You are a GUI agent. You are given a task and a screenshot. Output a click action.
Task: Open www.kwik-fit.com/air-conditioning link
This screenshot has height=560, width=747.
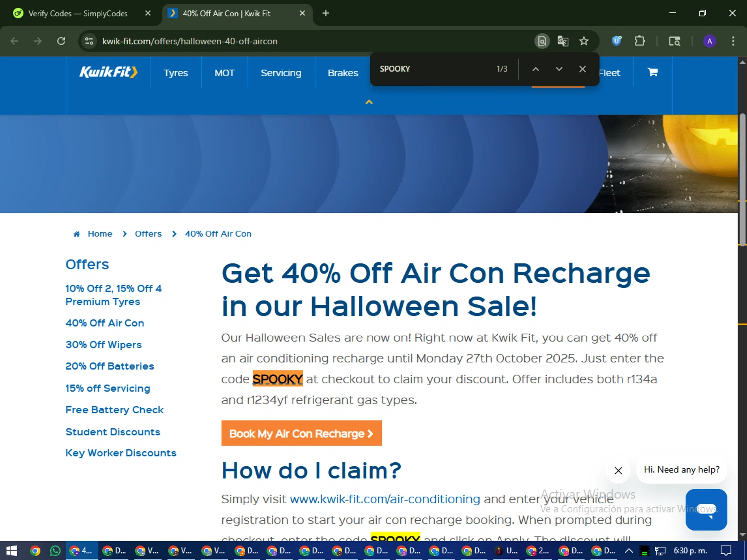coord(385,499)
